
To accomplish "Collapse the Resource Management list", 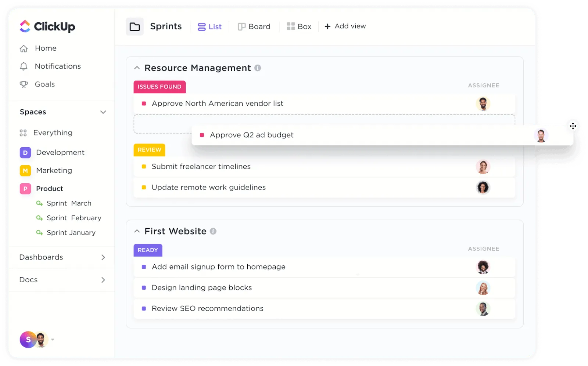I will click(137, 68).
